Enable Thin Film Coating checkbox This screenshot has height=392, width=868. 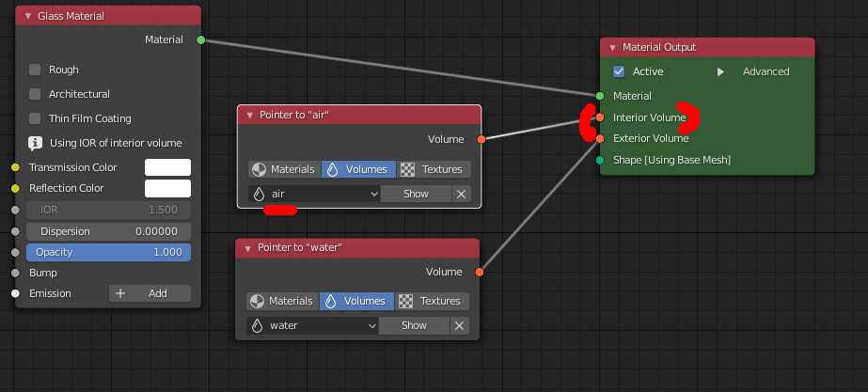click(35, 118)
